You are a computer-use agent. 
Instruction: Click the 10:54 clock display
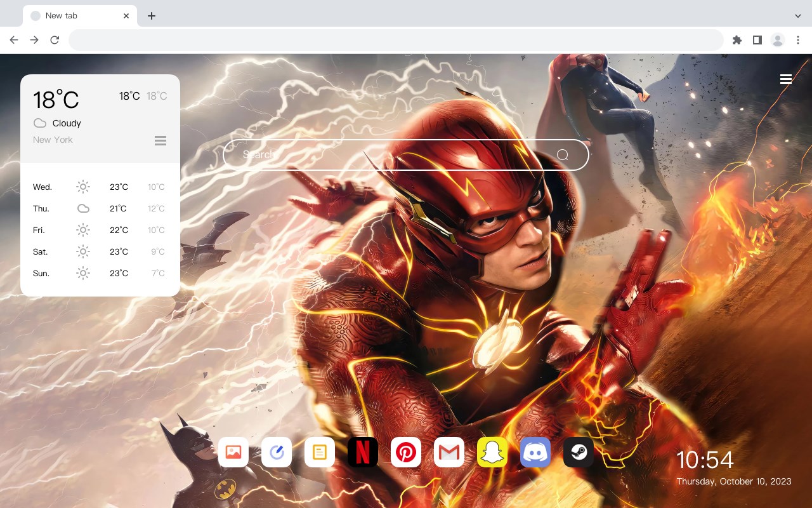tap(705, 460)
